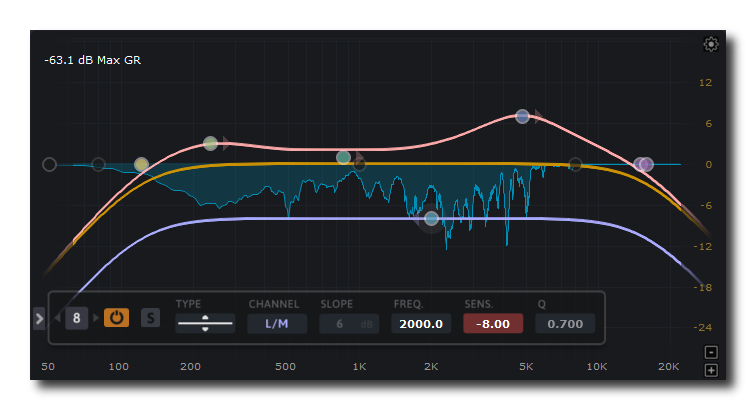Edit the SENS. -8.00 value
The height and width of the screenshot is (410, 756).
tap(493, 324)
